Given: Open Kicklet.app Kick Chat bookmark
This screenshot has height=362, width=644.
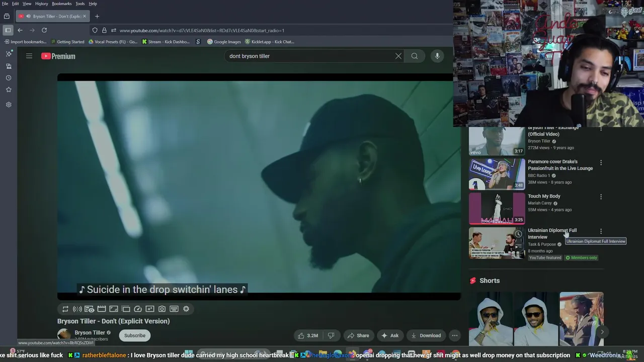Looking at the screenshot, I should coord(269,42).
